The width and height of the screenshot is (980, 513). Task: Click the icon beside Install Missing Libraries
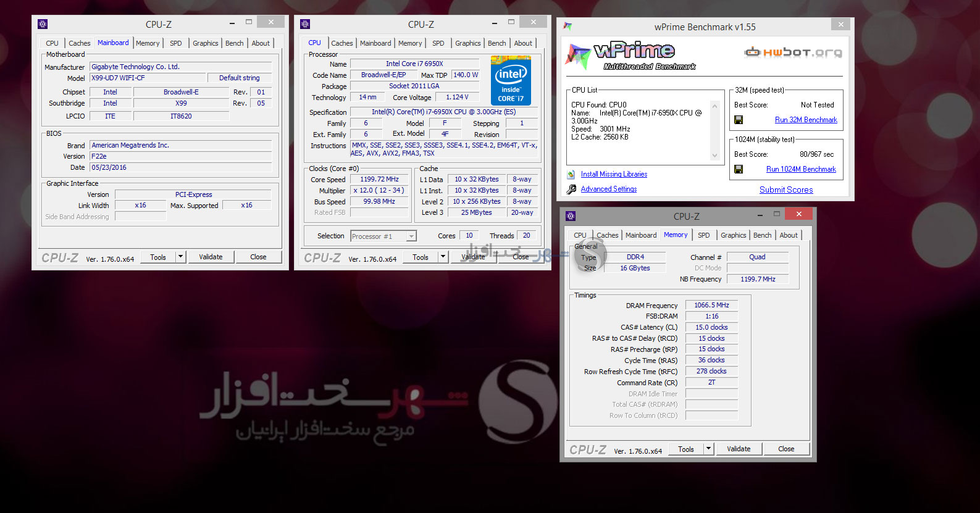(x=572, y=175)
